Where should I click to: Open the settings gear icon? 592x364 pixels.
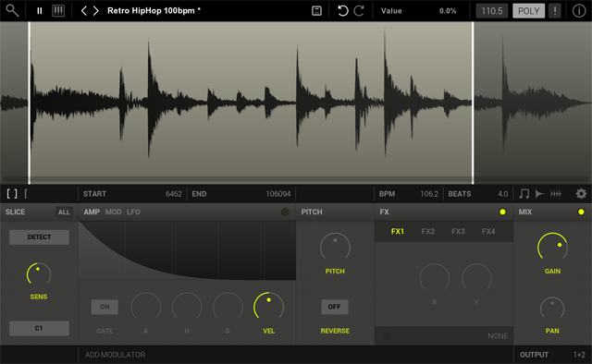[x=581, y=194]
